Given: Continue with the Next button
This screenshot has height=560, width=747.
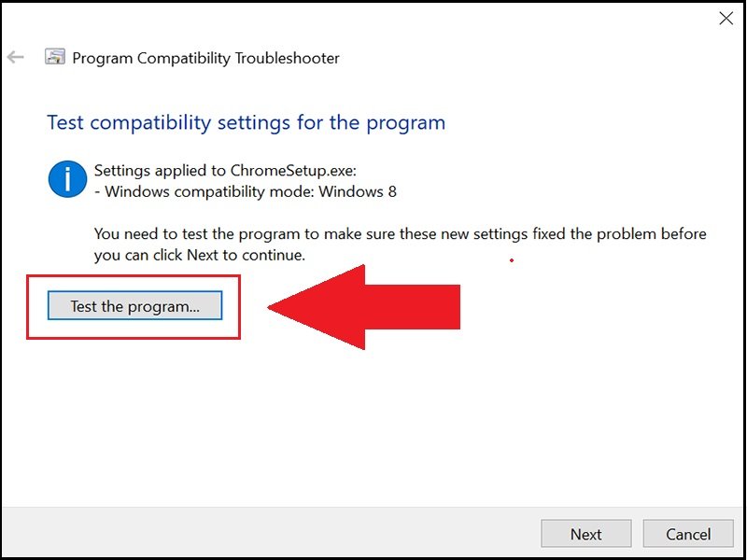Looking at the screenshot, I should tap(586, 533).
